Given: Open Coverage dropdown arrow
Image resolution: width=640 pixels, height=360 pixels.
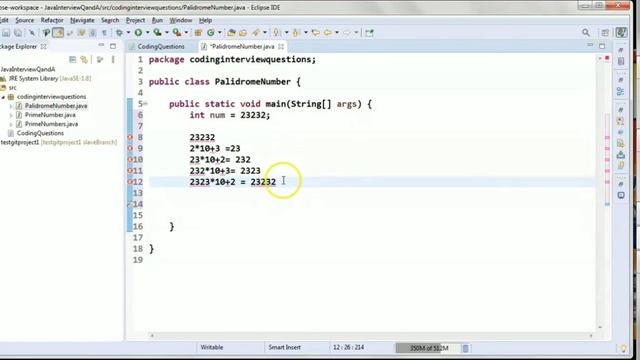Looking at the screenshot, I should pyautogui.click(x=166, y=33).
